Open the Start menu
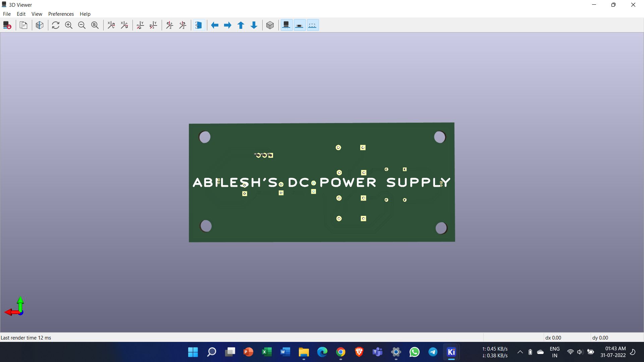 (x=193, y=352)
